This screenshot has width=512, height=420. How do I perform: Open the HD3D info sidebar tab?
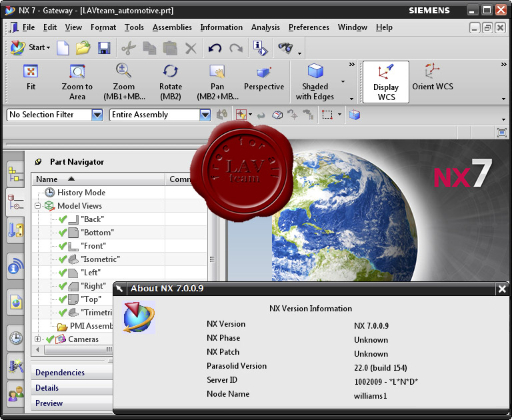pos(16,266)
